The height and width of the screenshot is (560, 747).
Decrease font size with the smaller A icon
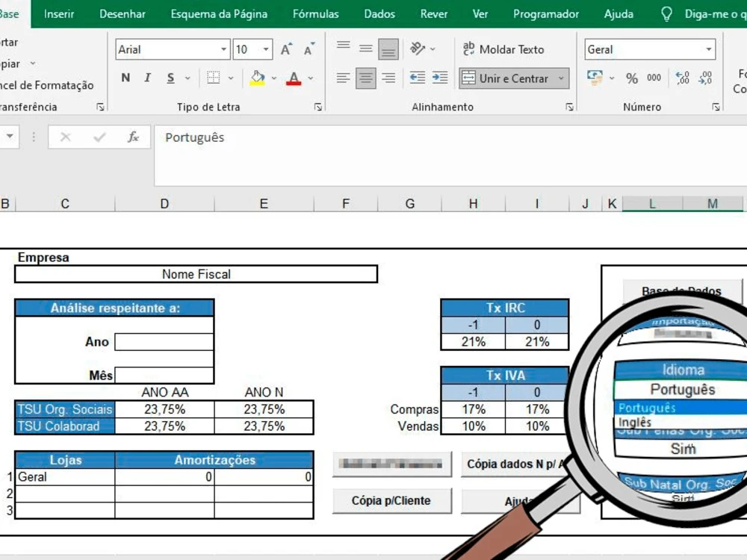pyautogui.click(x=309, y=49)
